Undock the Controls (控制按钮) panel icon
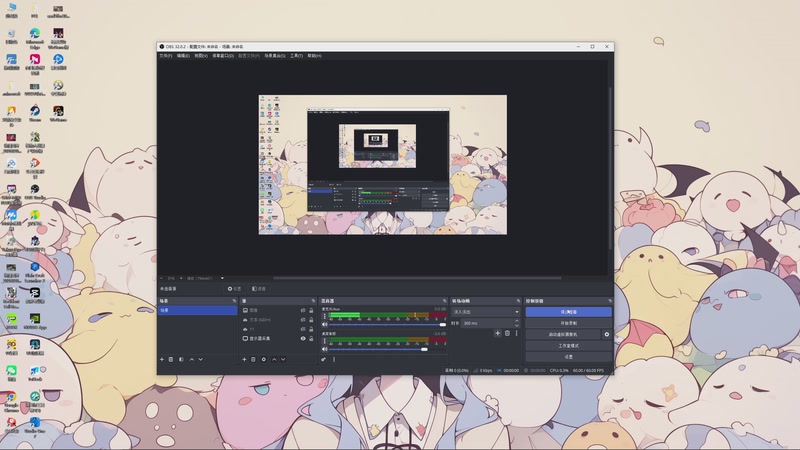800x450 pixels. point(610,301)
